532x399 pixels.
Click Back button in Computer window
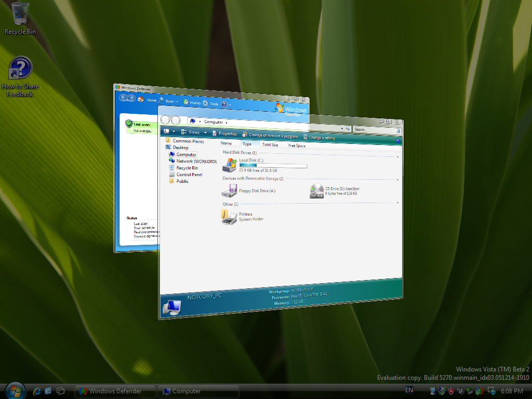click(x=165, y=119)
